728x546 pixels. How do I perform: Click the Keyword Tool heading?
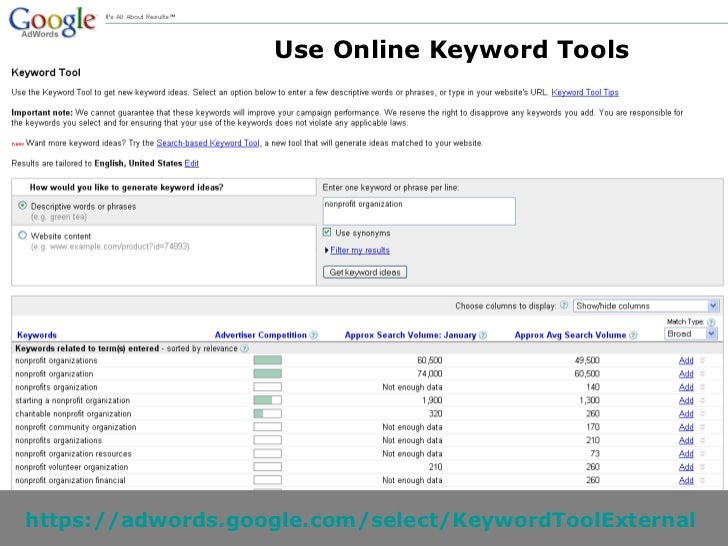(46, 72)
